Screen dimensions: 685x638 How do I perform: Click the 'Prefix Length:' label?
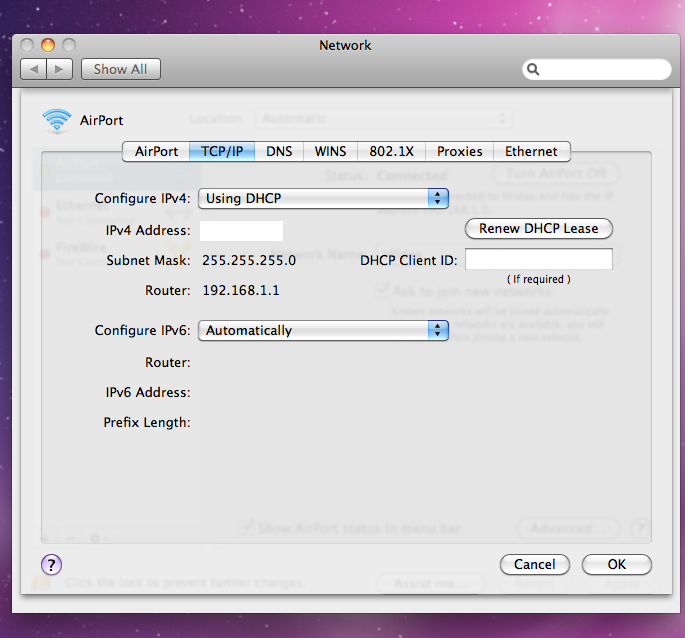(147, 423)
